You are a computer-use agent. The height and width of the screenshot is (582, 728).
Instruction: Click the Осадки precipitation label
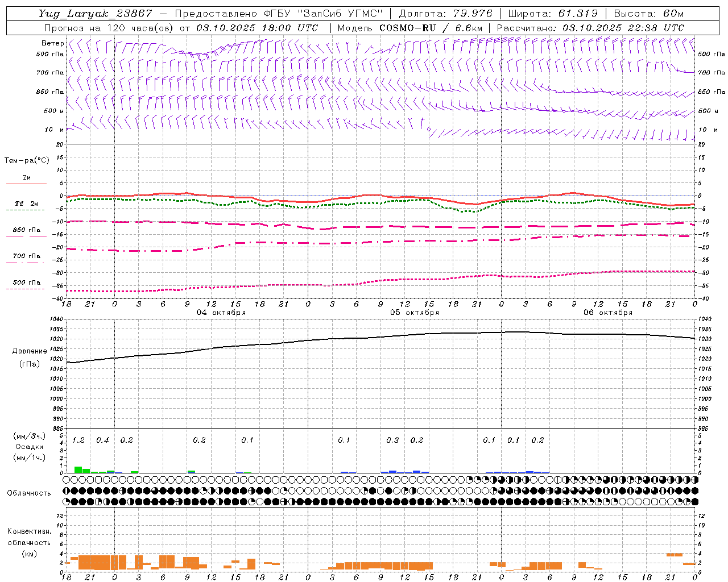(29, 447)
